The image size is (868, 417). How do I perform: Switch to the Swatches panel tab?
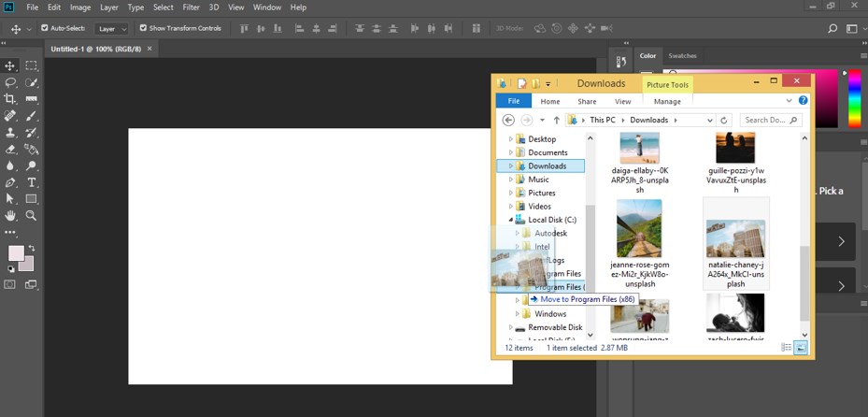(x=682, y=56)
